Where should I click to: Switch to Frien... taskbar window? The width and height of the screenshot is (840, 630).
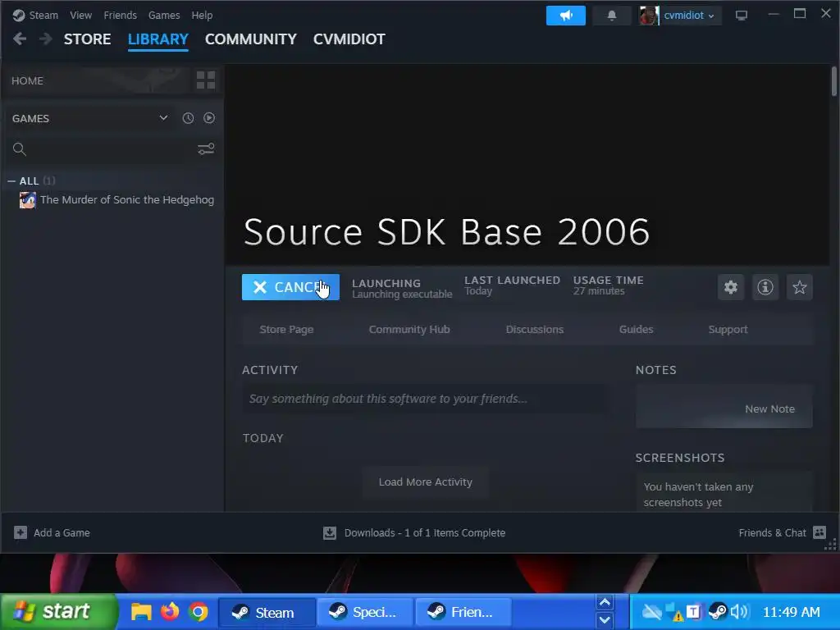pos(463,612)
